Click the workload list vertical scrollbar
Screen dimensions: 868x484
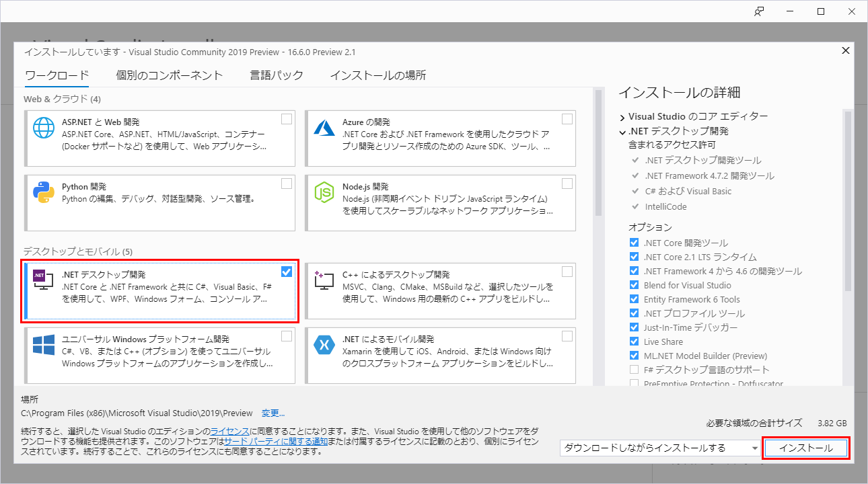[x=597, y=153]
